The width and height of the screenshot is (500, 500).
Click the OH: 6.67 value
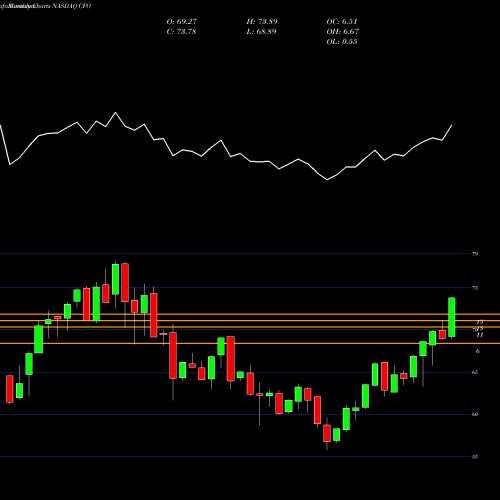click(343, 32)
